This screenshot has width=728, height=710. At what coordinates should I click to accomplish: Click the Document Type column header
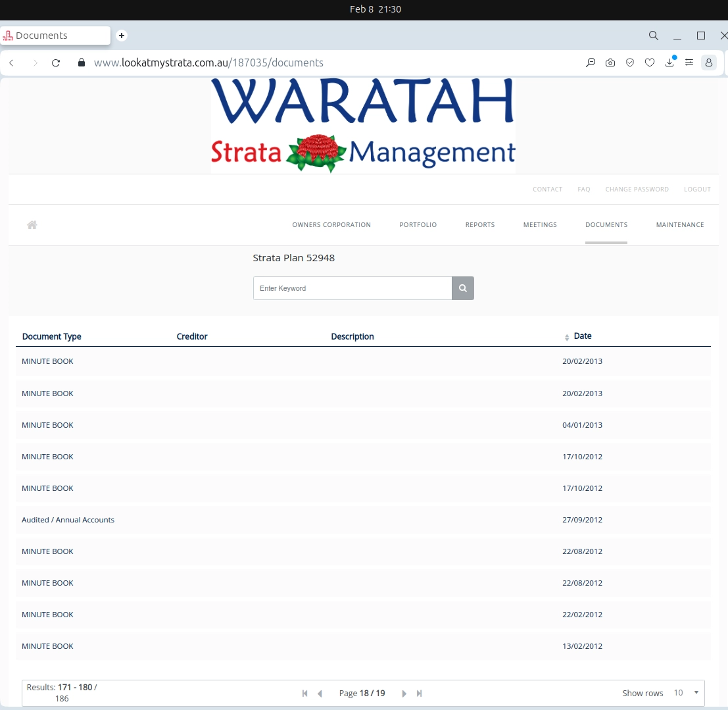point(51,336)
